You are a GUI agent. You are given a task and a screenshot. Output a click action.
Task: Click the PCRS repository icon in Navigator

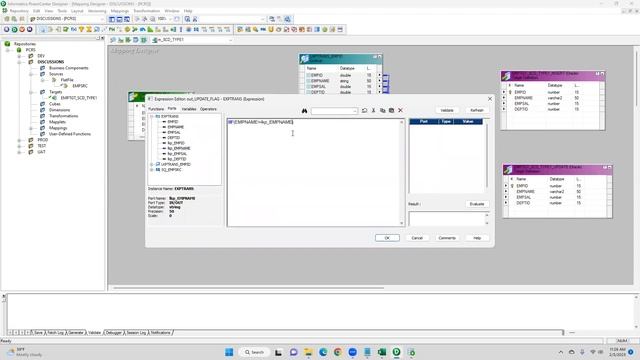point(19,50)
